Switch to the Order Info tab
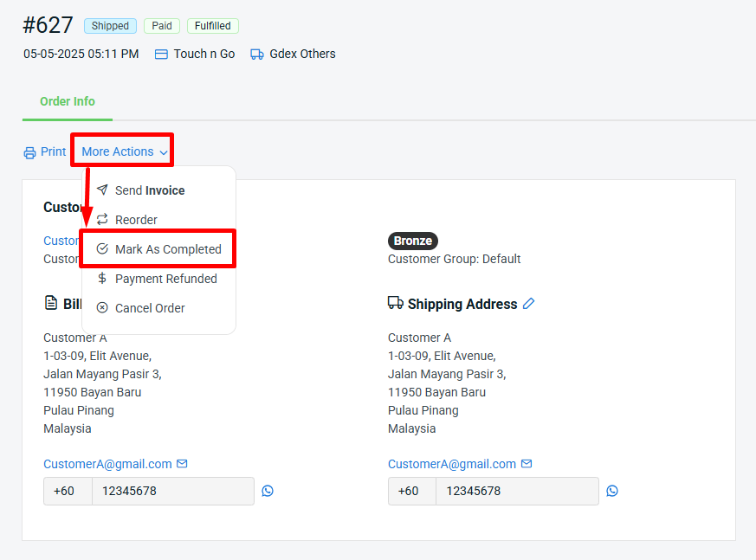This screenshot has height=560, width=756. pyautogui.click(x=68, y=101)
